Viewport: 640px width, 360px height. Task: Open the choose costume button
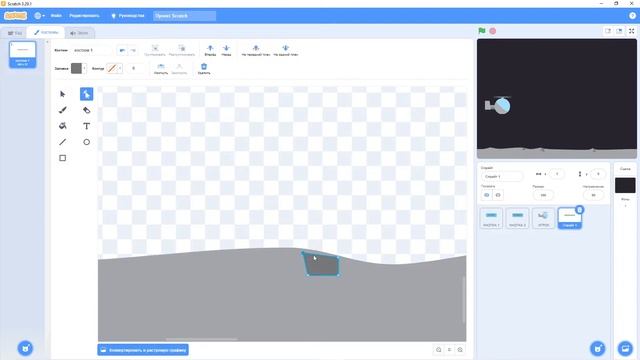tap(25, 349)
